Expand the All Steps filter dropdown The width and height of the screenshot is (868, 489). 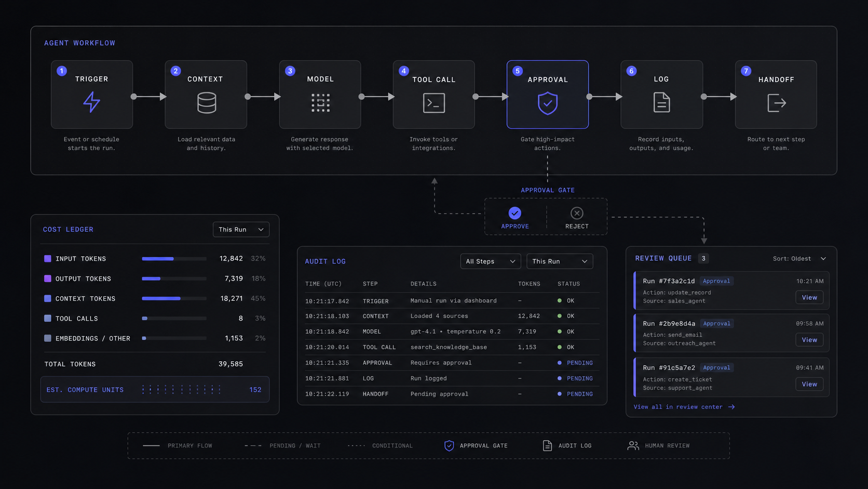tap(491, 261)
